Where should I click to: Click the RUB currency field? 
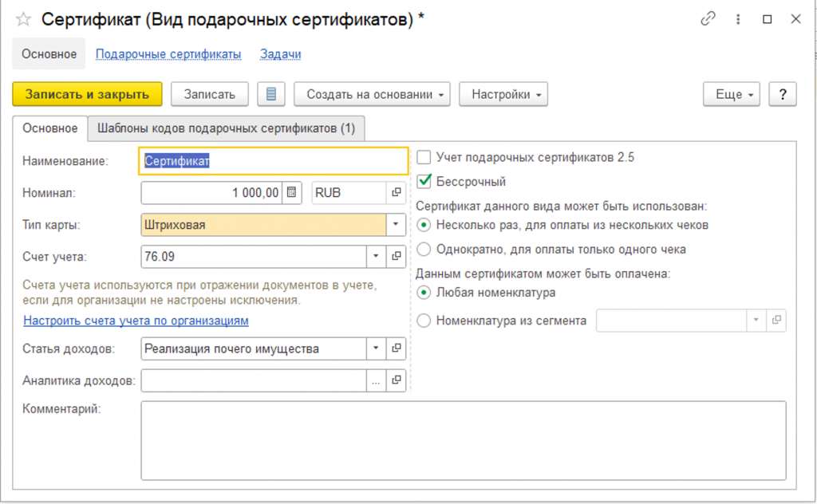pos(349,193)
